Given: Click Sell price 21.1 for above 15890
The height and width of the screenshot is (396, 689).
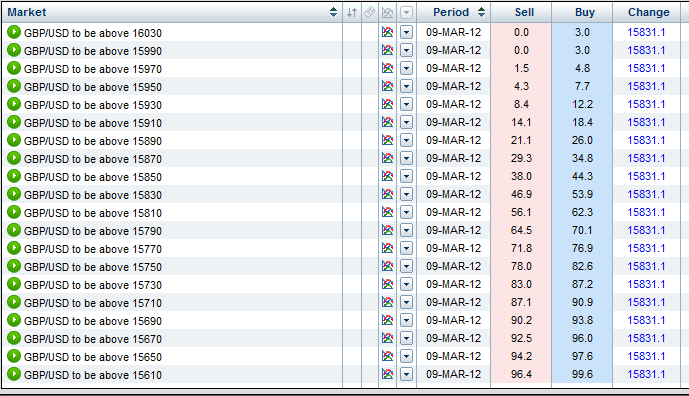Looking at the screenshot, I should 521,140.
